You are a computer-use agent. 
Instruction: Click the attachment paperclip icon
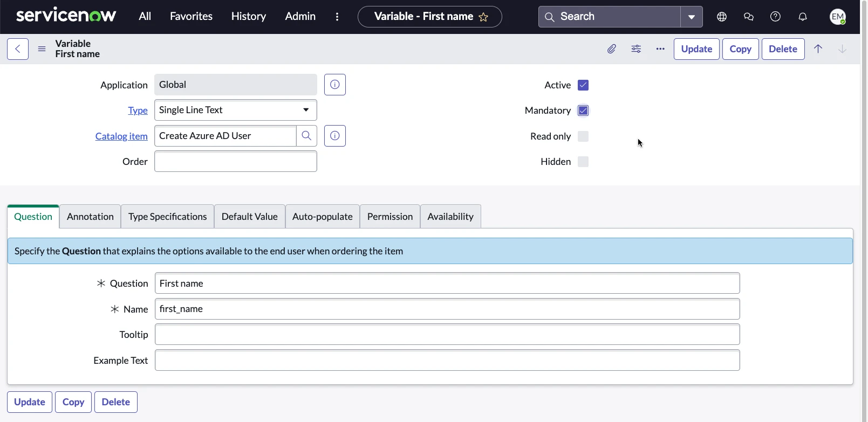point(611,49)
